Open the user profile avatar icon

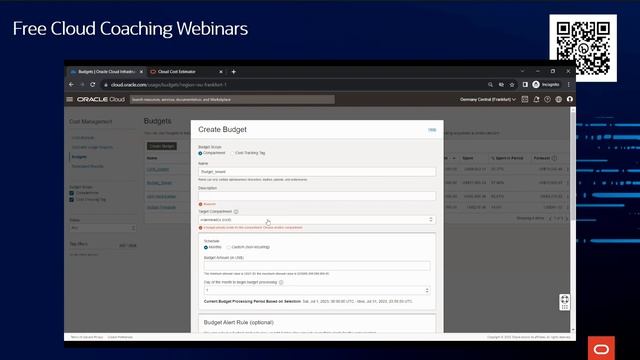click(570, 99)
